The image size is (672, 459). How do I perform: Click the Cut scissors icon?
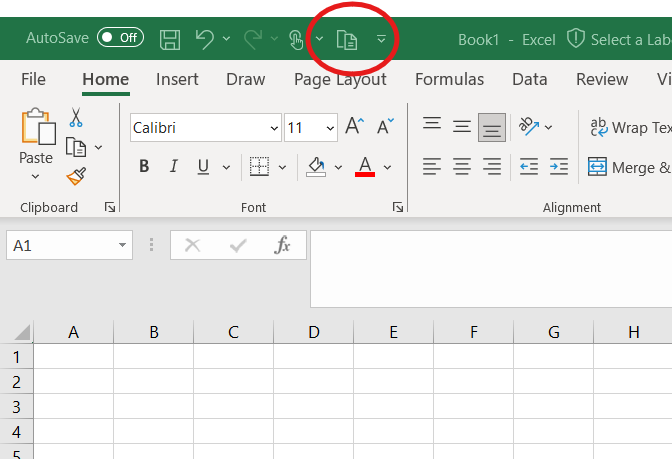[x=76, y=118]
